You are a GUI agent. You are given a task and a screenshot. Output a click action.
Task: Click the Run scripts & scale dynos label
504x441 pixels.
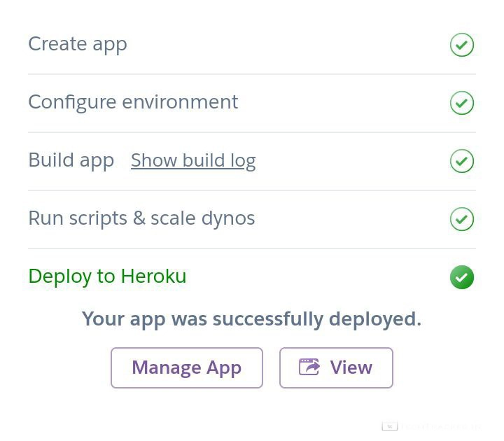pyautogui.click(x=141, y=218)
